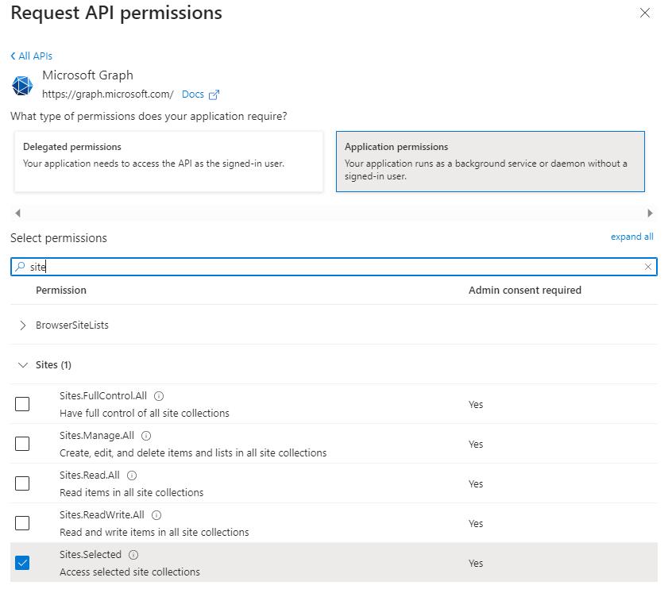Viewport: 672px width, 616px height.
Task: Click 'Have full control of all site collections'
Action: tap(145, 414)
